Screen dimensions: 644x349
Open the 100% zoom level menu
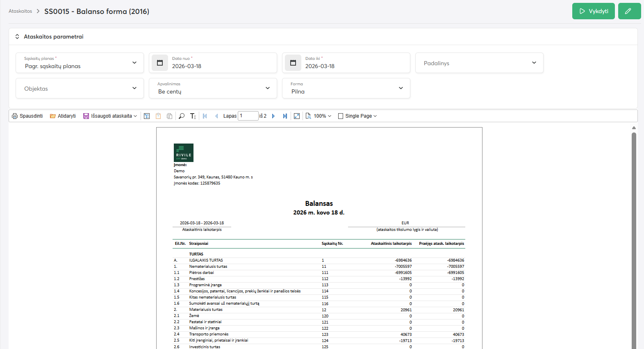point(319,116)
